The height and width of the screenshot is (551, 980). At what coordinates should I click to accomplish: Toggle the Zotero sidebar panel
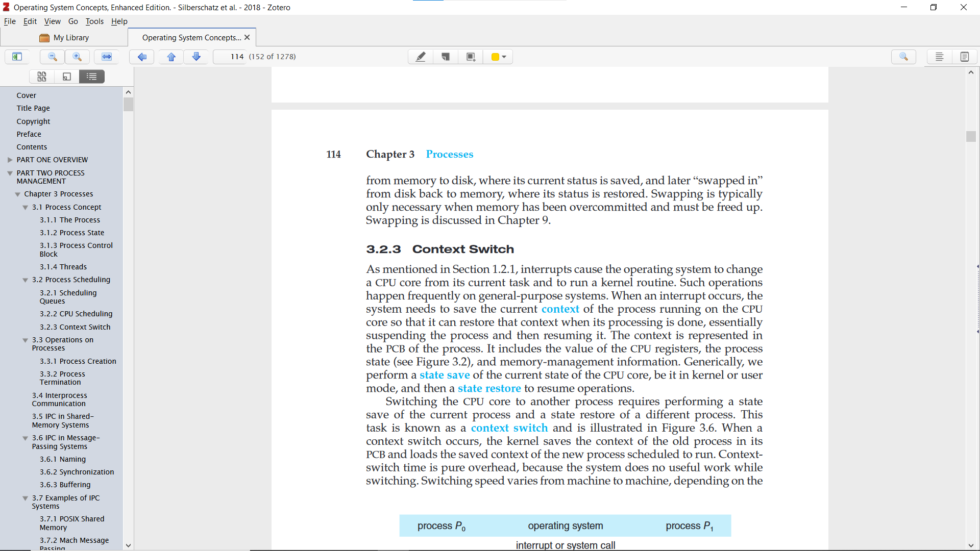click(x=16, y=57)
